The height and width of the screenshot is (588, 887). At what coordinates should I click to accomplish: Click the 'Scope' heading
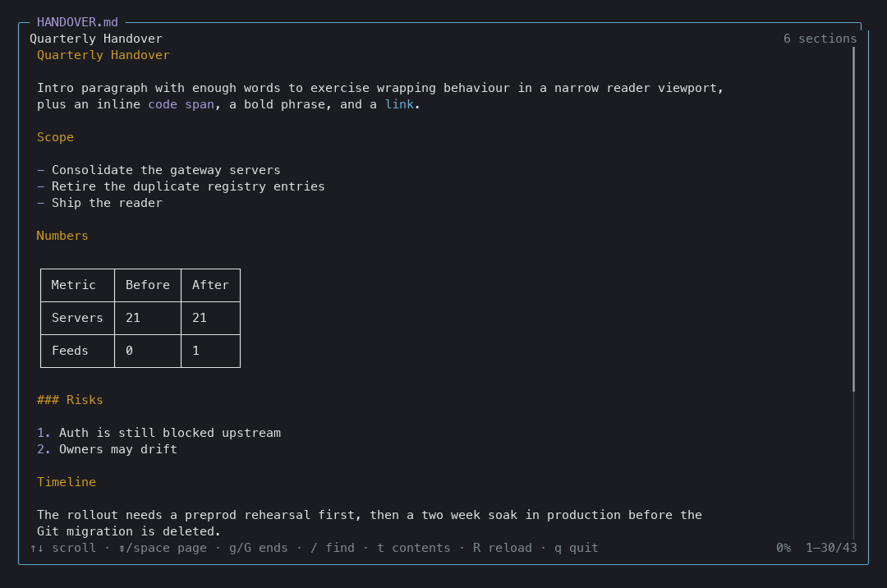point(56,137)
